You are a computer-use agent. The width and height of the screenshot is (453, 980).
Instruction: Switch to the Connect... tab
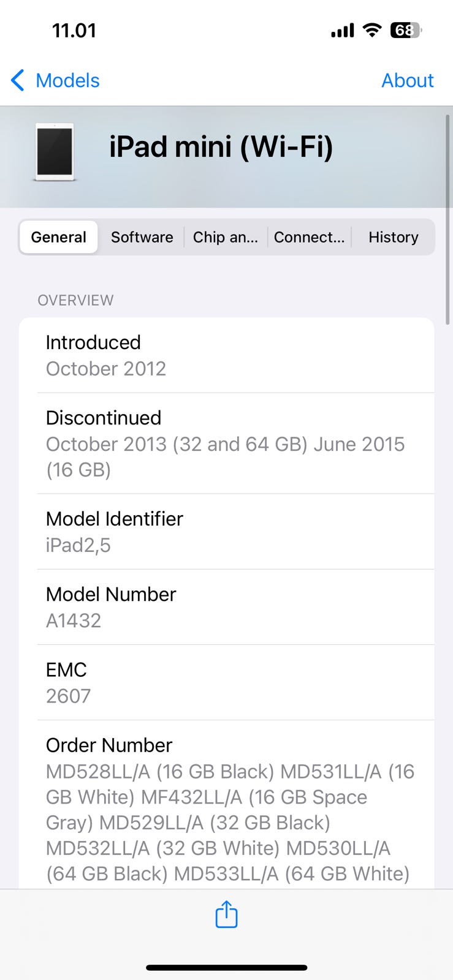(309, 237)
